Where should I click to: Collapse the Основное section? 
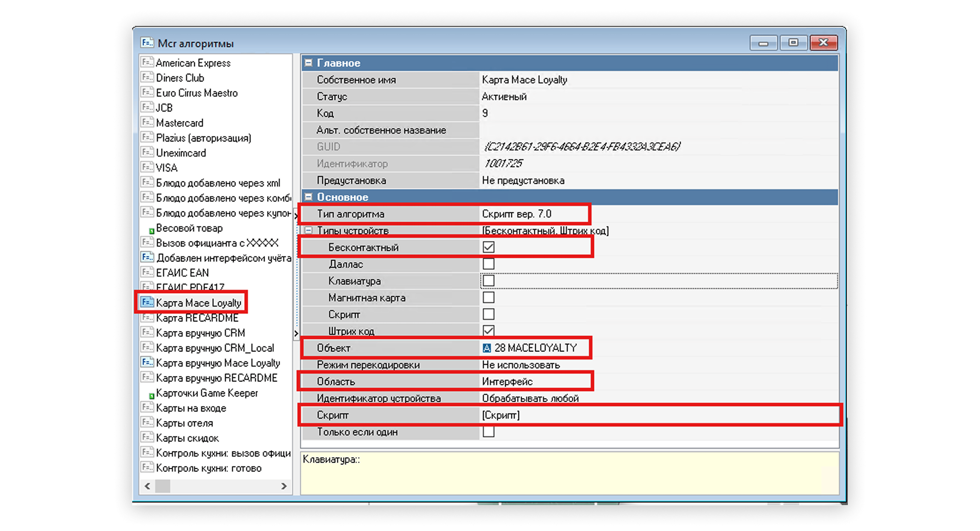click(x=309, y=197)
